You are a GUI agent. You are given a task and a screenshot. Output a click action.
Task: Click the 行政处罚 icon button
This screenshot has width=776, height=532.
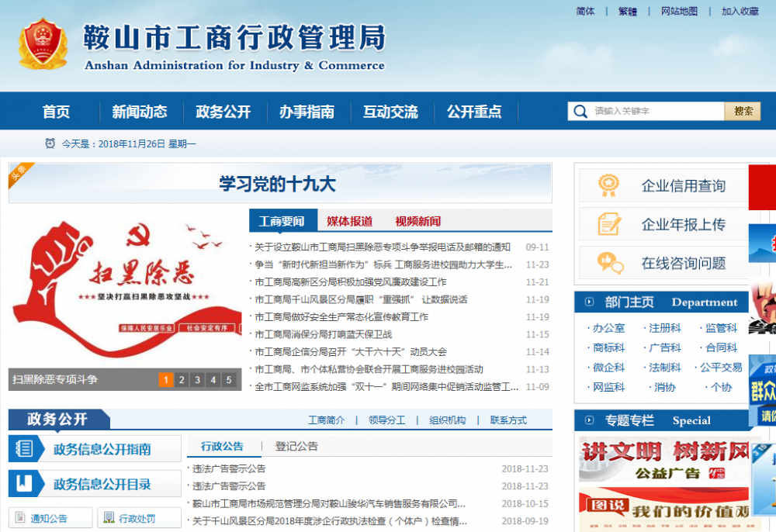(x=109, y=519)
